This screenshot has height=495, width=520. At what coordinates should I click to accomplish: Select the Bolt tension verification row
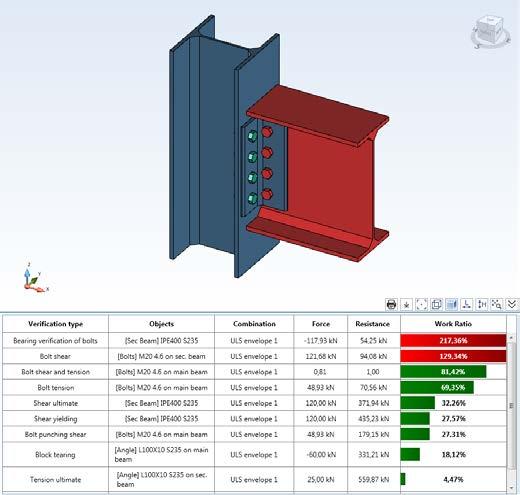(254, 387)
